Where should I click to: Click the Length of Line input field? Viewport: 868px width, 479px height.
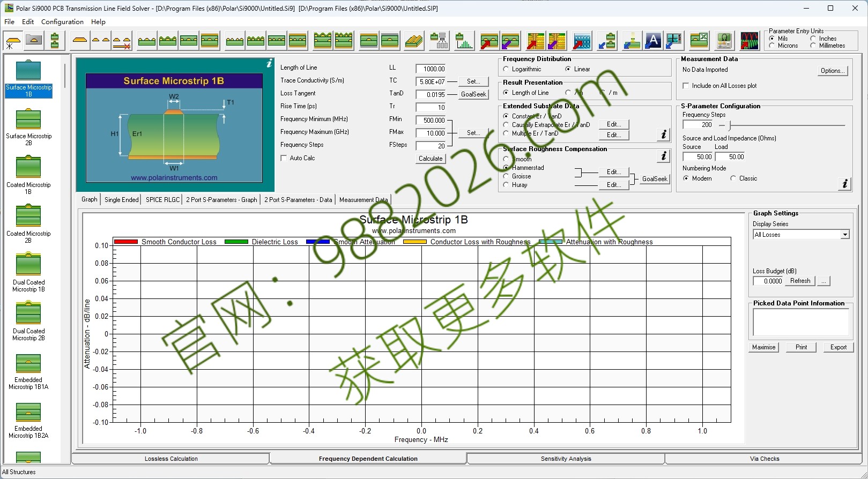coord(431,69)
